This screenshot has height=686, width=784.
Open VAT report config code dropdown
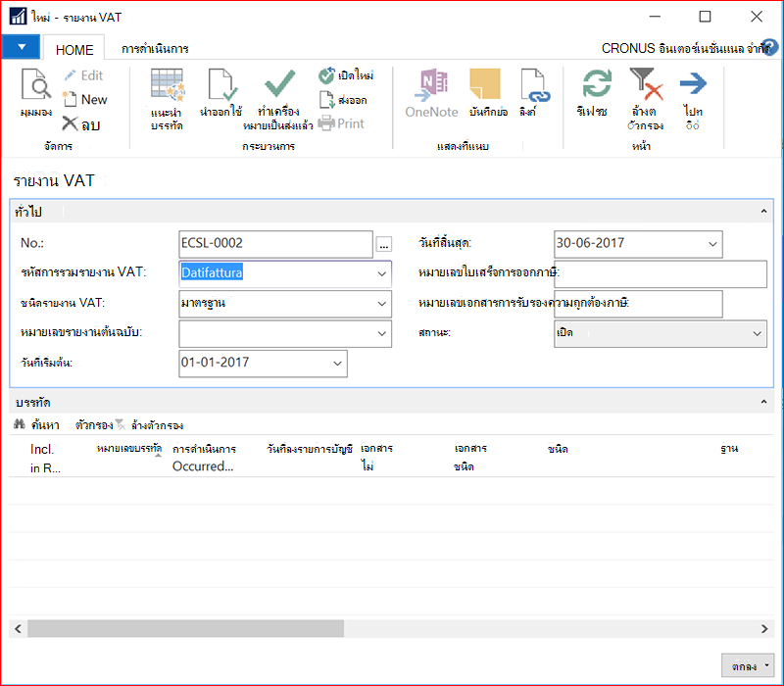click(x=381, y=273)
